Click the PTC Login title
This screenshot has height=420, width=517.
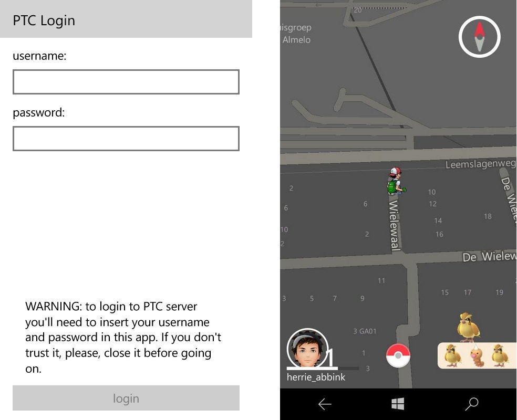click(44, 20)
